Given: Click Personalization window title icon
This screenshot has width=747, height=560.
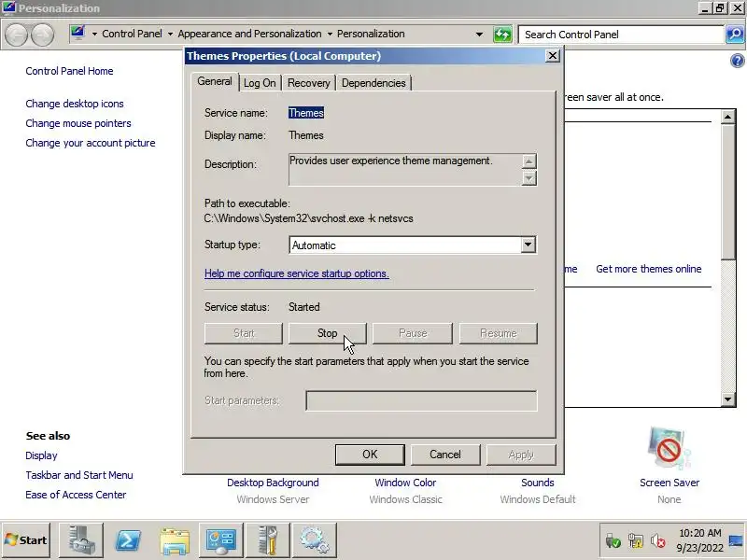Looking at the screenshot, I should coord(8,7).
